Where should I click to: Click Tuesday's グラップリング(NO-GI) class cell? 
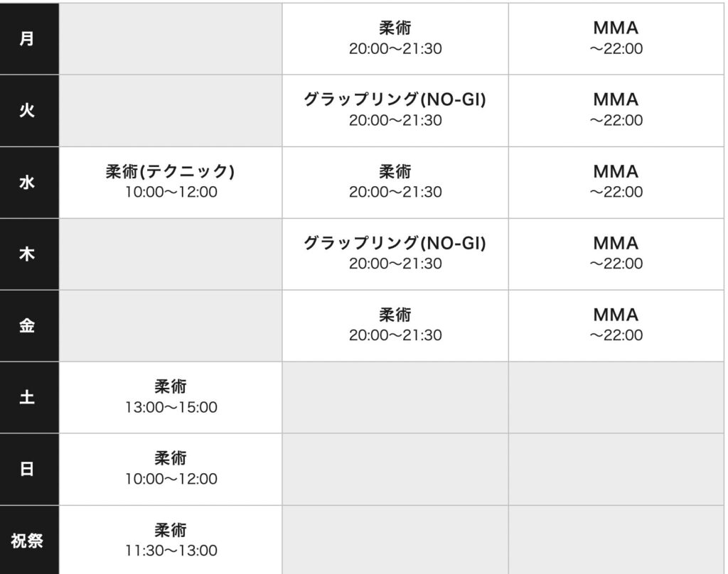395,110
